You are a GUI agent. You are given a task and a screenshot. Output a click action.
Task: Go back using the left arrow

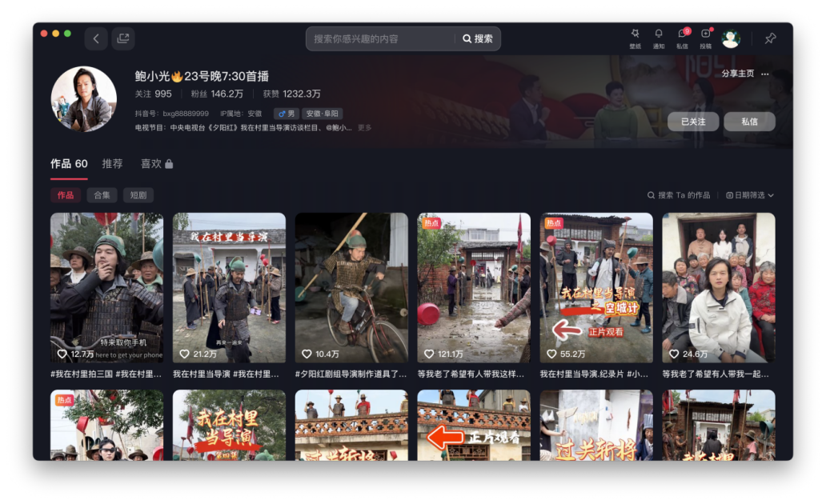coord(96,38)
